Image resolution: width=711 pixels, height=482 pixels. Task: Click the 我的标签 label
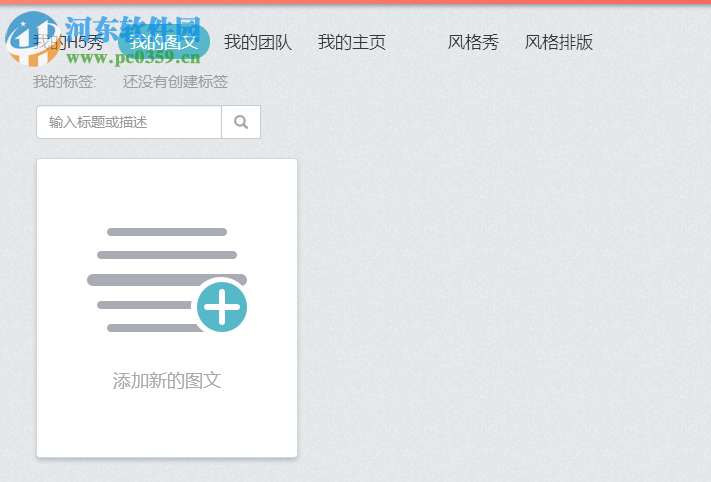[x=64, y=82]
